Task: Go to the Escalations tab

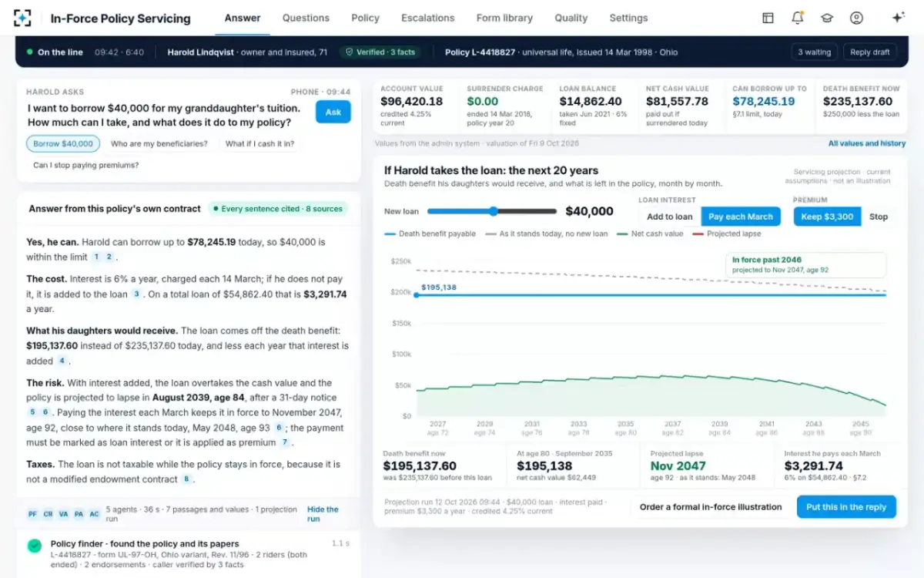Action: [x=427, y=18]
